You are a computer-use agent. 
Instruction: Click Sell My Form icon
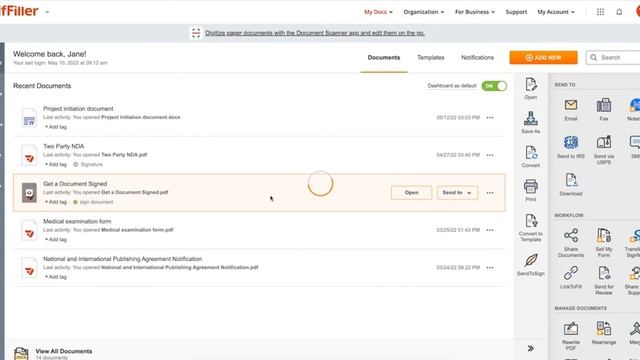pos(604,236)
